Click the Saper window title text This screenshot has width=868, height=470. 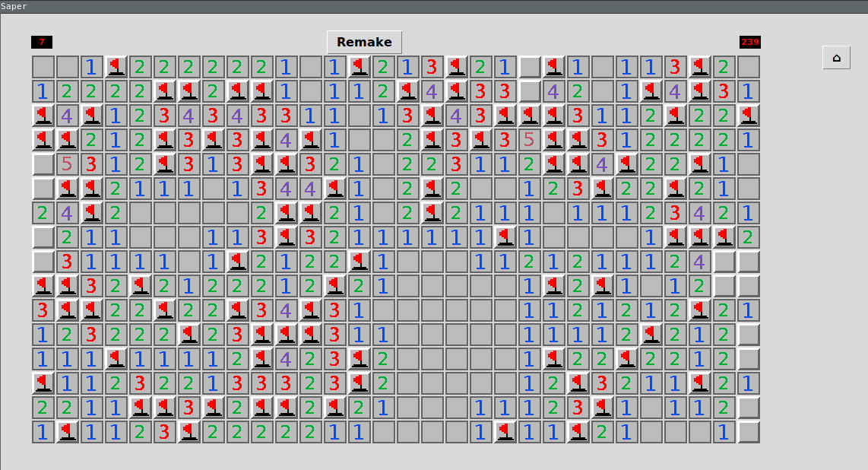coord(14,6)
